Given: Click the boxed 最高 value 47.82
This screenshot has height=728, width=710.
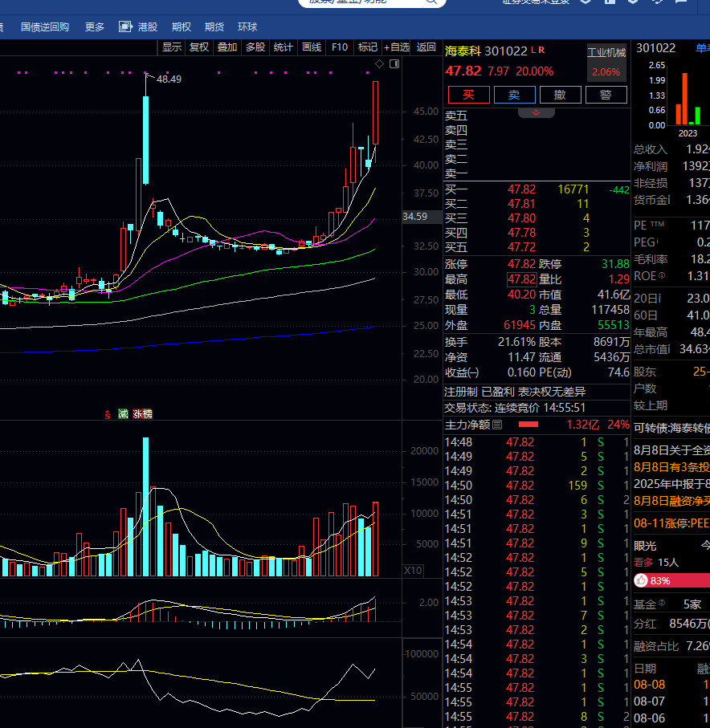Looking at the screenshot, I should 521,279.
